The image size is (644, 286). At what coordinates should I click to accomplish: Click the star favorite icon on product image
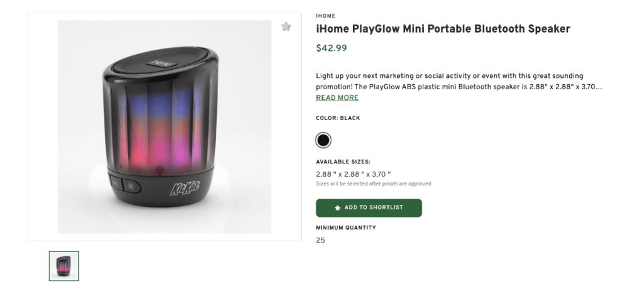286,26
